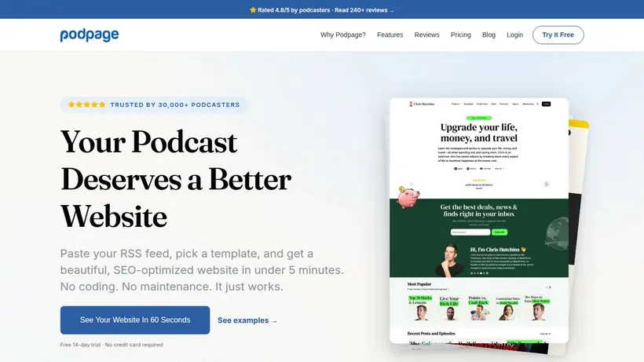Click the 'Paste your RSS feed' paragraph

202,270
